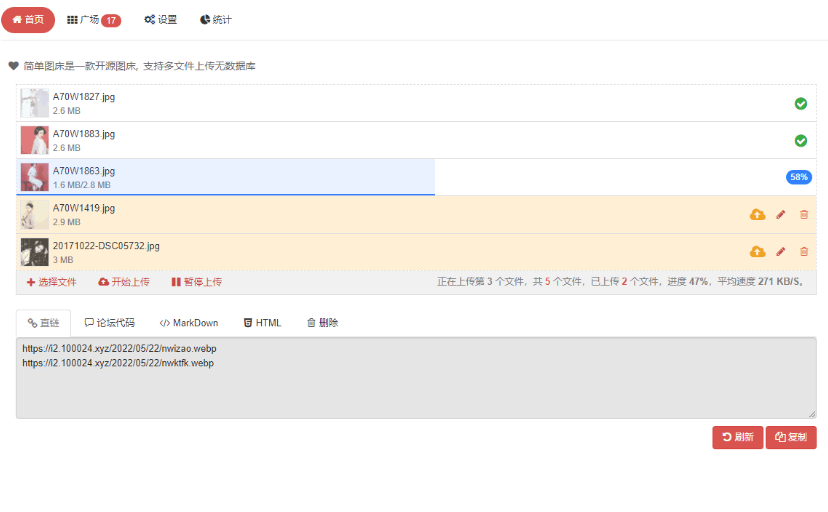Click 选择文件 to add files
This screenshot has width=828, height=512.
click(x=52, y=282)
